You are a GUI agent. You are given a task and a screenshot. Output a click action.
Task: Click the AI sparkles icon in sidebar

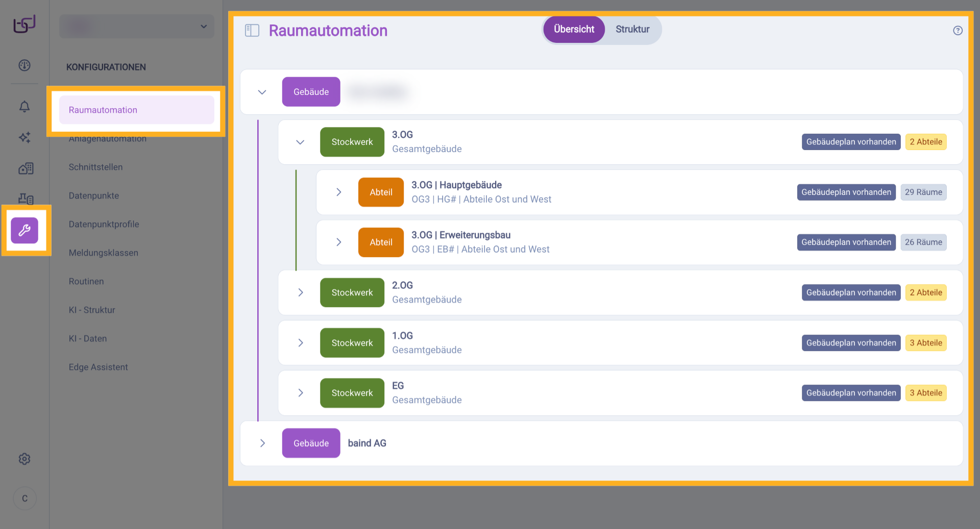pos(24,137)
